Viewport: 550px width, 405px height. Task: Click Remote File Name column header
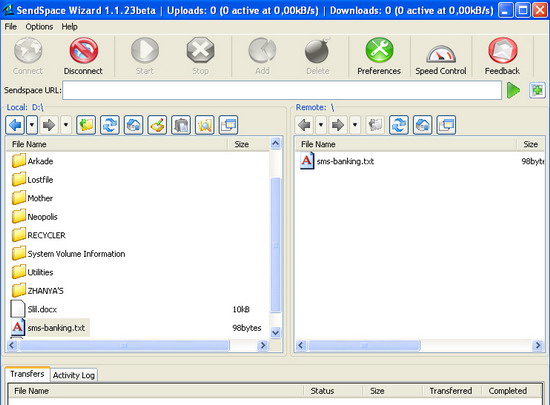click(406, 144)
